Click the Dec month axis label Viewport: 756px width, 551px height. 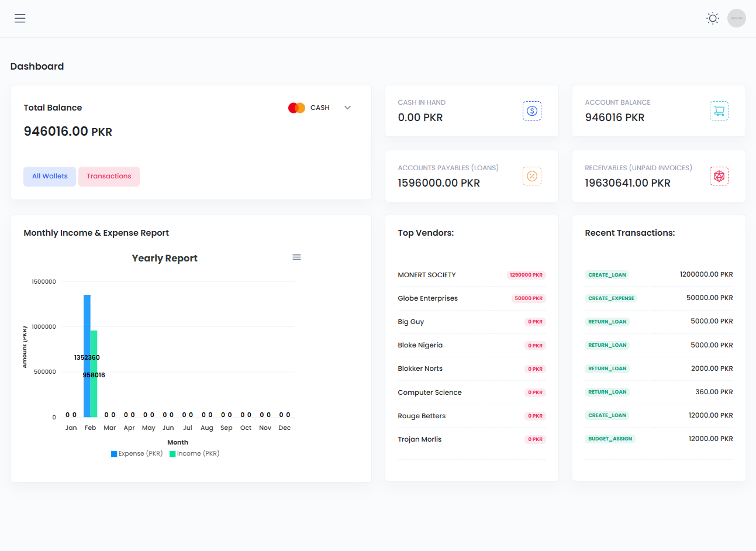(285, 428)
